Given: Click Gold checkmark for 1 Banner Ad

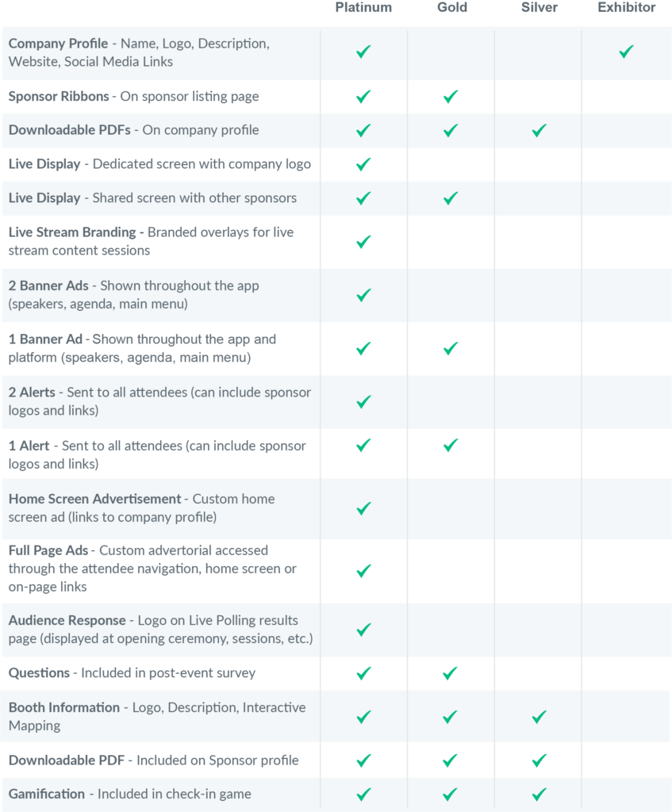Looking at the screenshot, I should (x=451, y=349).
